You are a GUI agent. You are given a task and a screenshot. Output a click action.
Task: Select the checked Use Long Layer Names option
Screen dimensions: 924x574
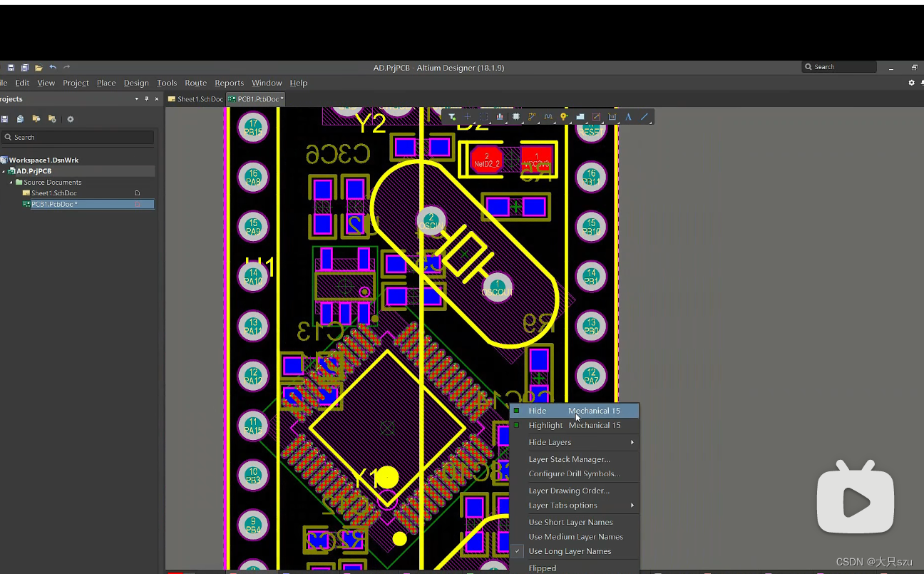[575, 551]
